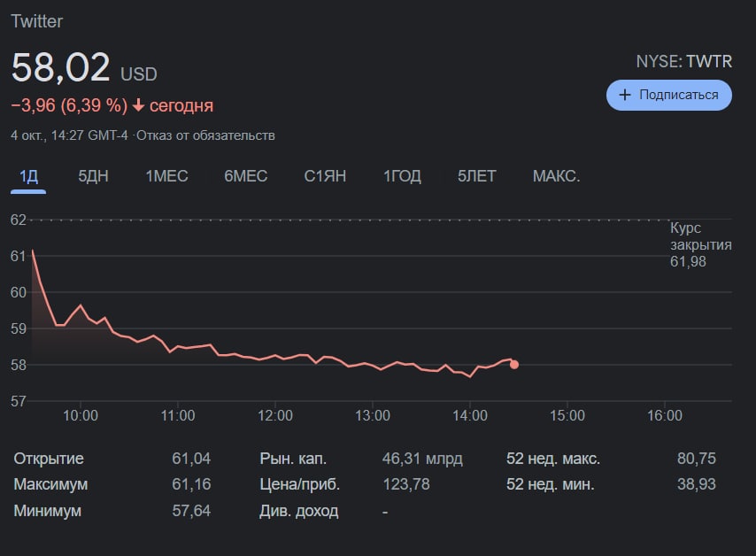Click the 14:00 time axis label
The height and width of the screenshot is (556, 756).
(x=469, y=416)
